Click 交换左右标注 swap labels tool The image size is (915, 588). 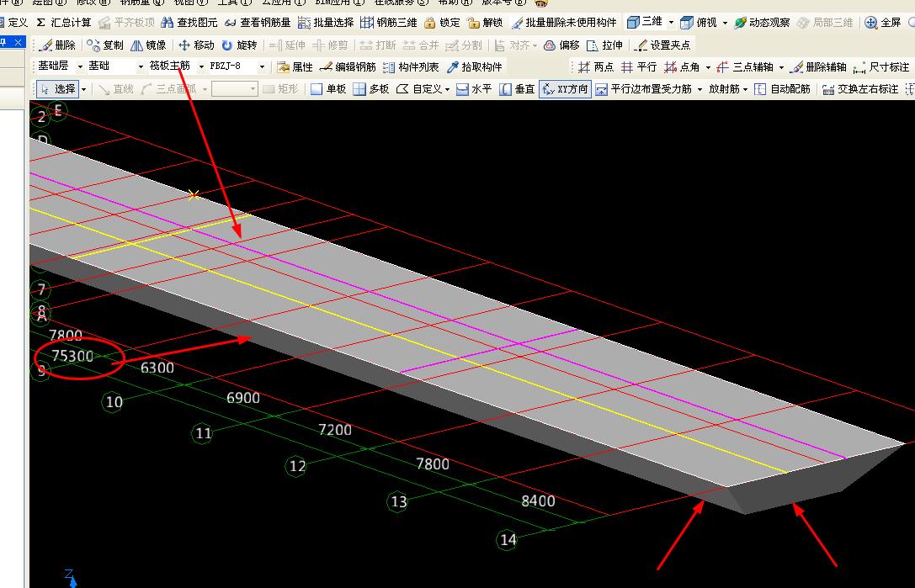click(860, 88)
